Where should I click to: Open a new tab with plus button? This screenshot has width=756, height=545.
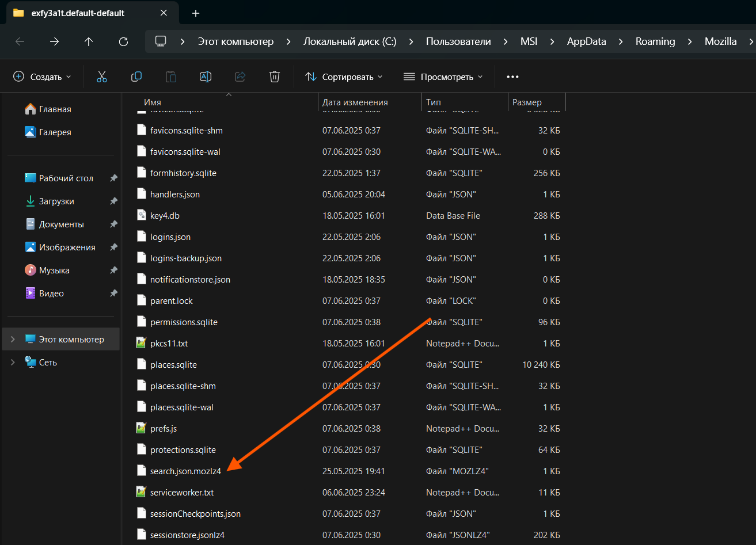tap(196, 13)
